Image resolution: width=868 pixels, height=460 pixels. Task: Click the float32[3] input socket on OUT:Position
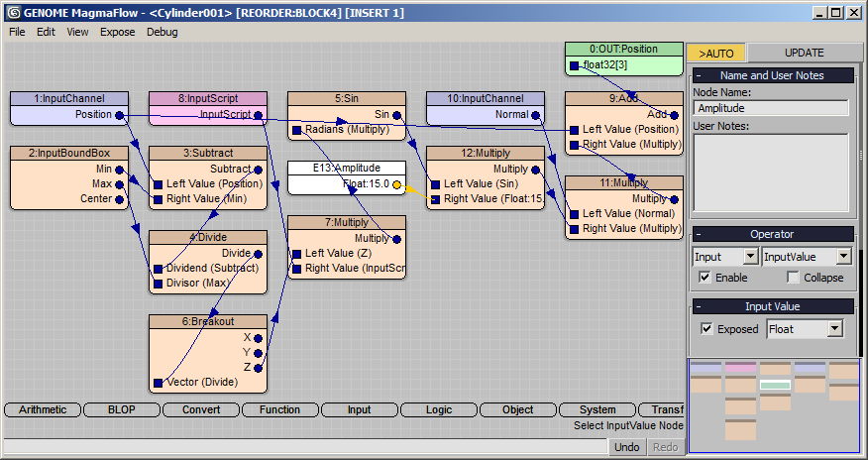coord(574,65)
